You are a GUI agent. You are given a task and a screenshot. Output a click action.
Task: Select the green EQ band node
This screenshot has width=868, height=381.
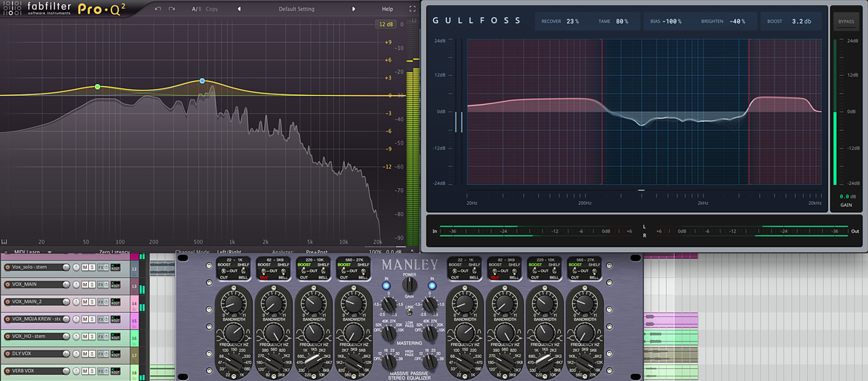[97, 87]
